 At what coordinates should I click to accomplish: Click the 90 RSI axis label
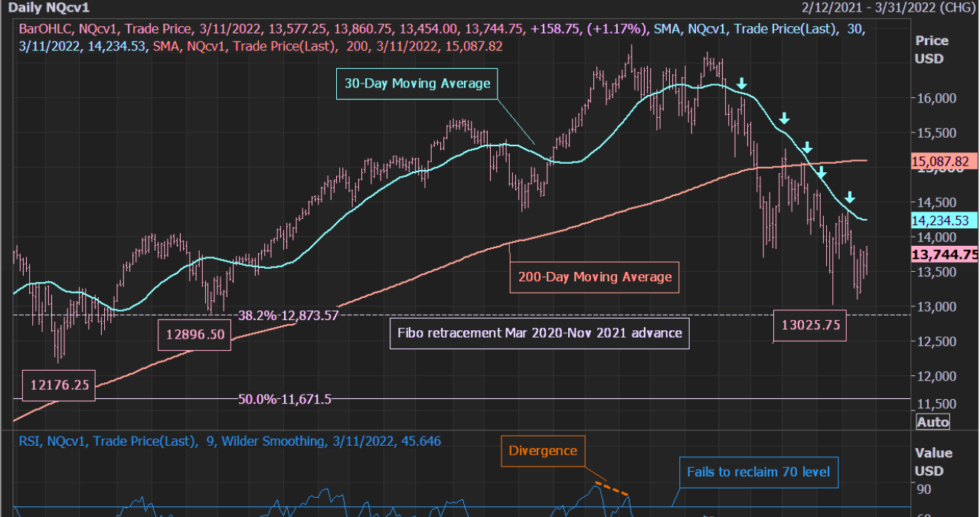(x=923, y=490)
